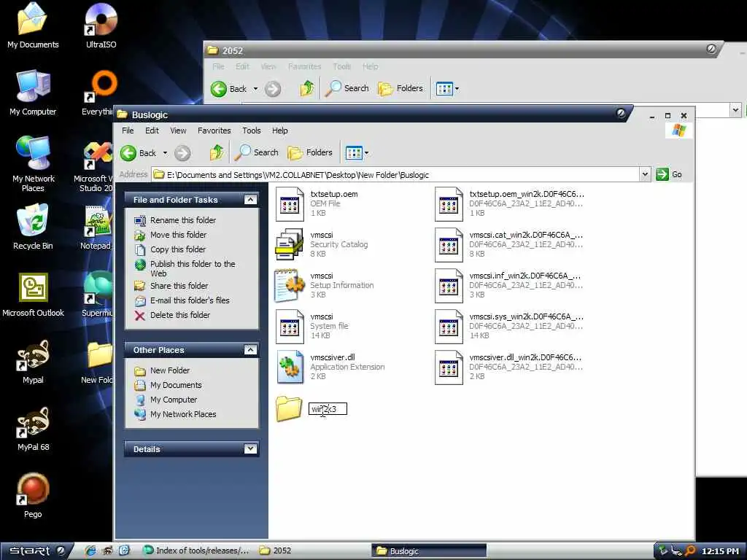Go Back in the Buslogic window

tap(138, 153)
